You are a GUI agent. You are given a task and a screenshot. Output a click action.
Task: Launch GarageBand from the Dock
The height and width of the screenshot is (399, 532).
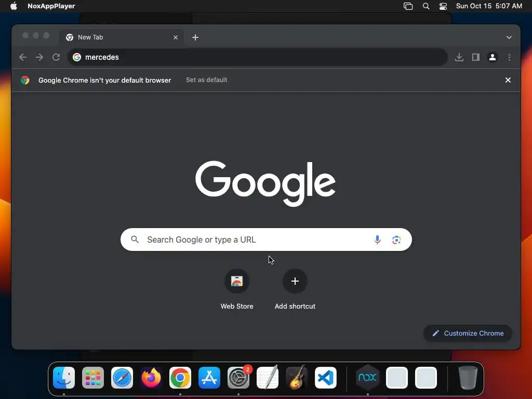[x=297, y=378]
